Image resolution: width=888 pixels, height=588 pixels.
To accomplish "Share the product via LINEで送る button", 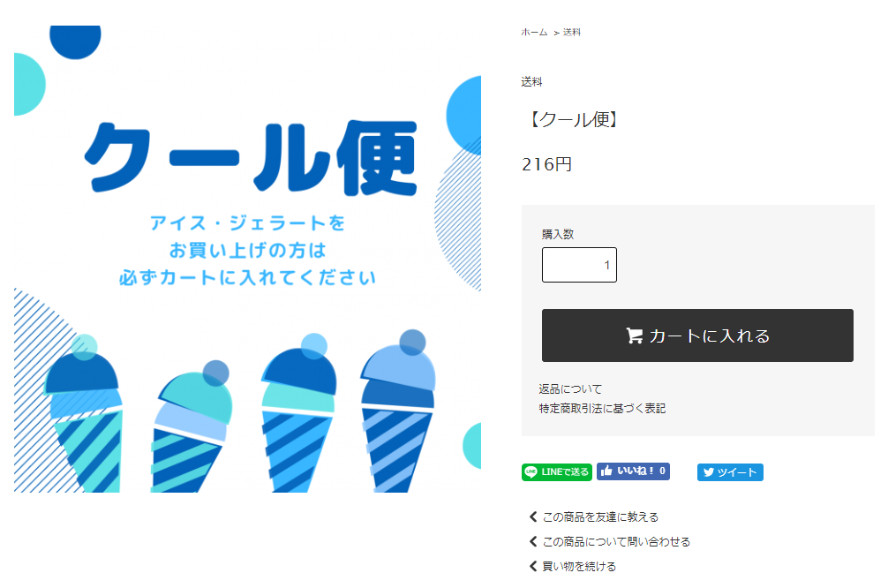I will pyautogui.click(x=557, y=471).
